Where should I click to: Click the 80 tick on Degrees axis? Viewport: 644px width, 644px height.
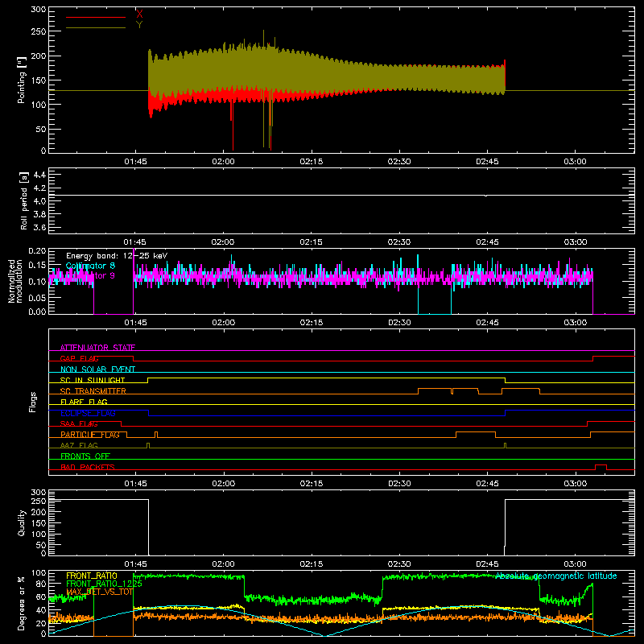[41, 584]
